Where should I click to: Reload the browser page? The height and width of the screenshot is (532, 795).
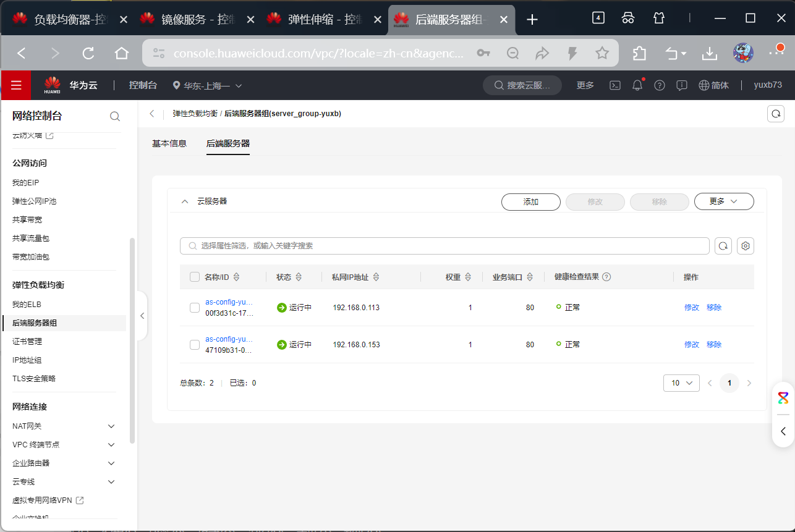point(88,53)
